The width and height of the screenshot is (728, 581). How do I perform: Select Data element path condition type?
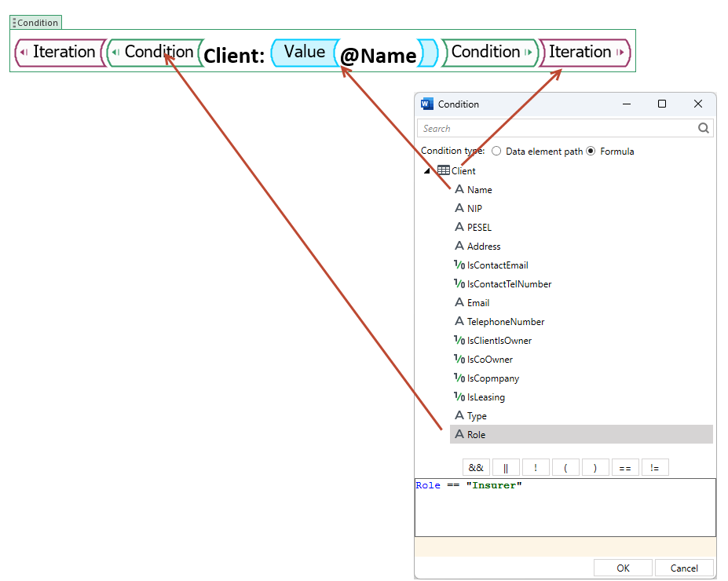pyautogui.click(x=496, y=152)
